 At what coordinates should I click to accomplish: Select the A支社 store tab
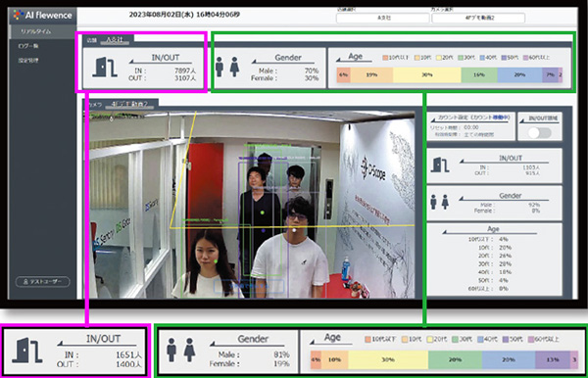pyautogui.click(x=115, y=40)
